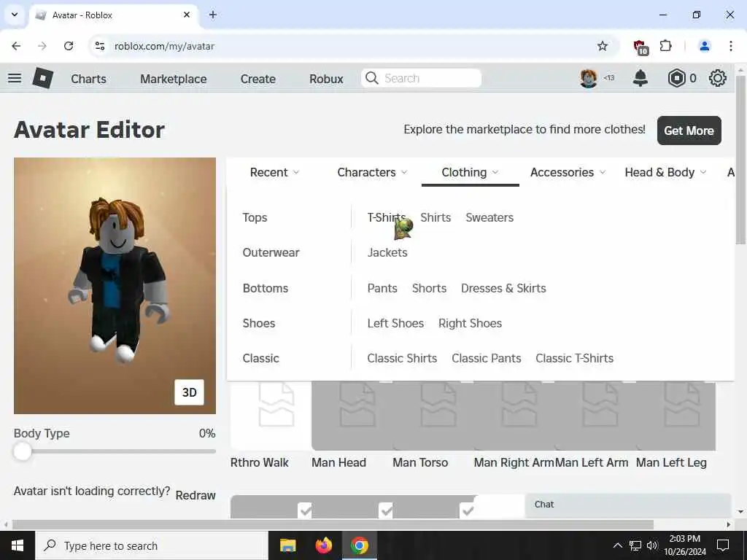The height and width of the screenshot is (560, 747).
Task: Click the Redraw link
Action: (x=196, y=495)
